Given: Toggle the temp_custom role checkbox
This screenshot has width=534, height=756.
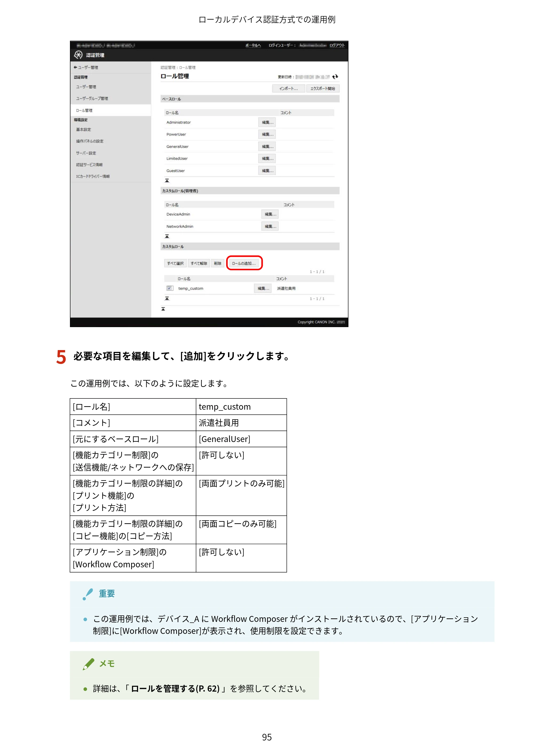Looking at the screenshot, I should (x=170, y=288).
